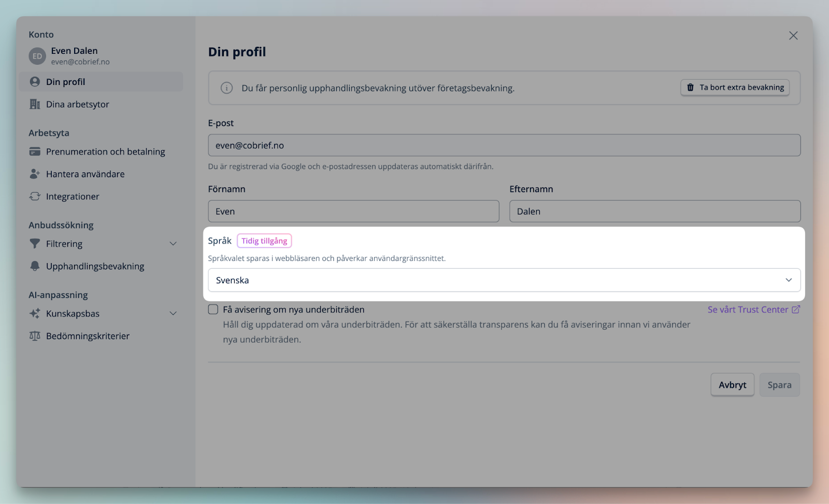
Task: Click the info icon in the banner
Action: 226,88
